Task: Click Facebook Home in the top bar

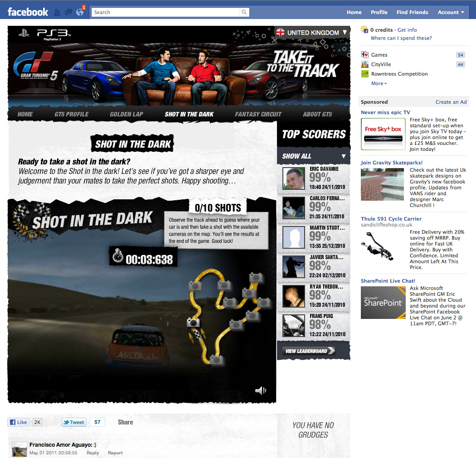Action: pyautogui.click(x=354, y=12)
